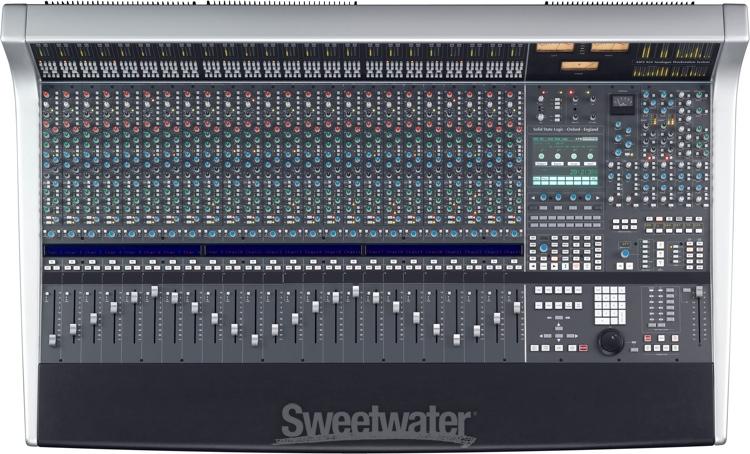
Task: Turn on the first blue encoder under the center display
Action: [543, 197]
